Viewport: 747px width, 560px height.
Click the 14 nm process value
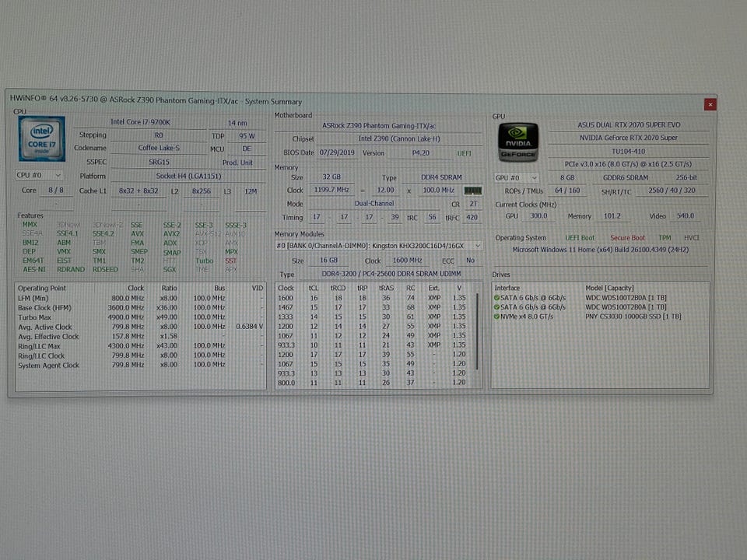[x=237, y=123]
